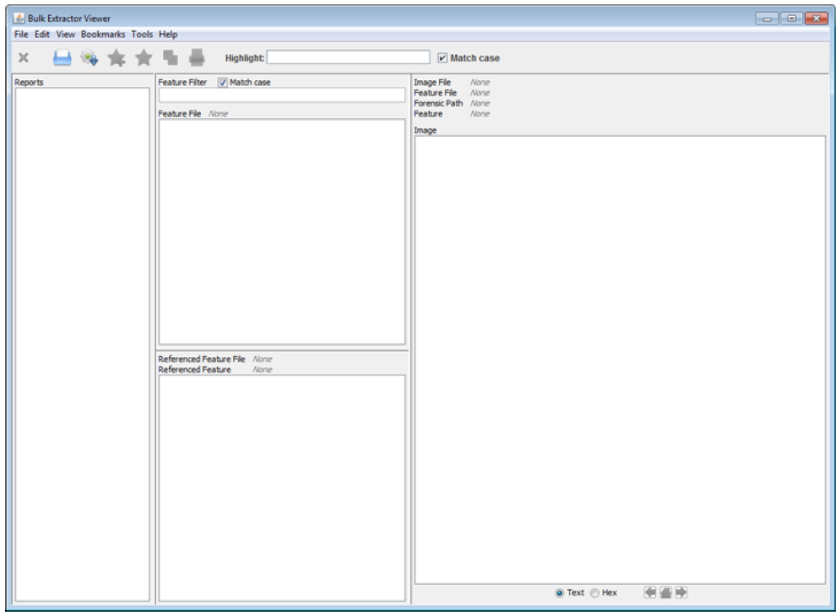Uncheck Match case beside Feature Filter

click(223, 83)
